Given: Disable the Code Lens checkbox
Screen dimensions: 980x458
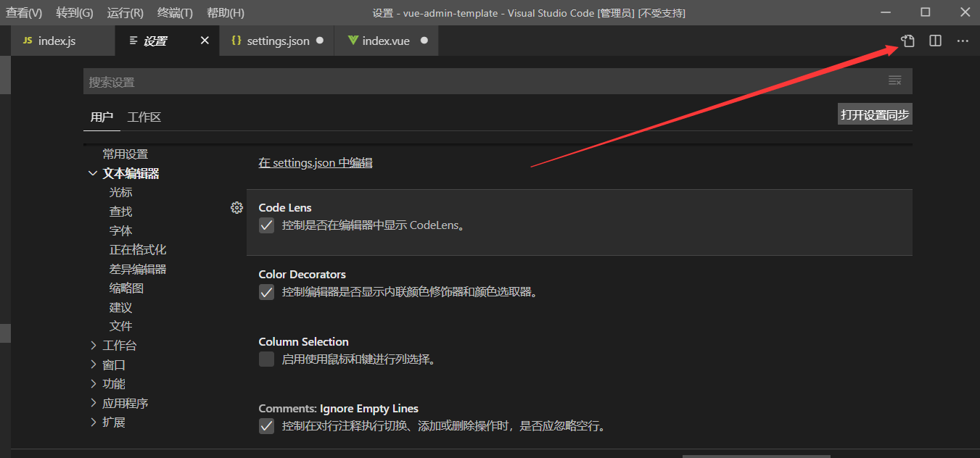Looking at the screenshot, I should tap(266, 225).
